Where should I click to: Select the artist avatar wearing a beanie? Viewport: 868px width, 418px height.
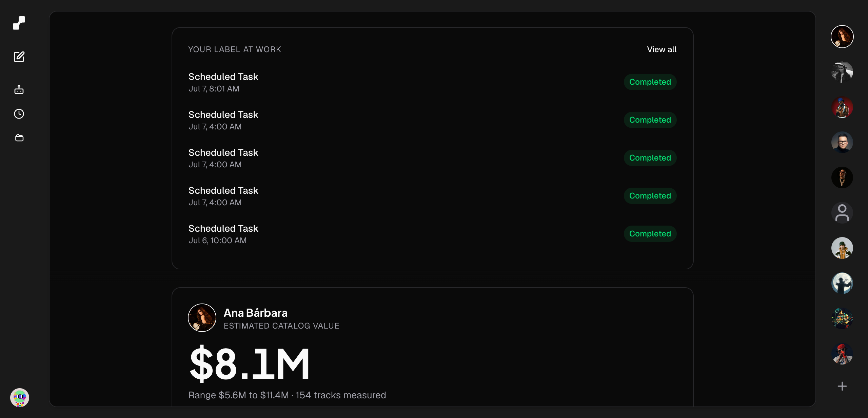click(x=842, y=248)
